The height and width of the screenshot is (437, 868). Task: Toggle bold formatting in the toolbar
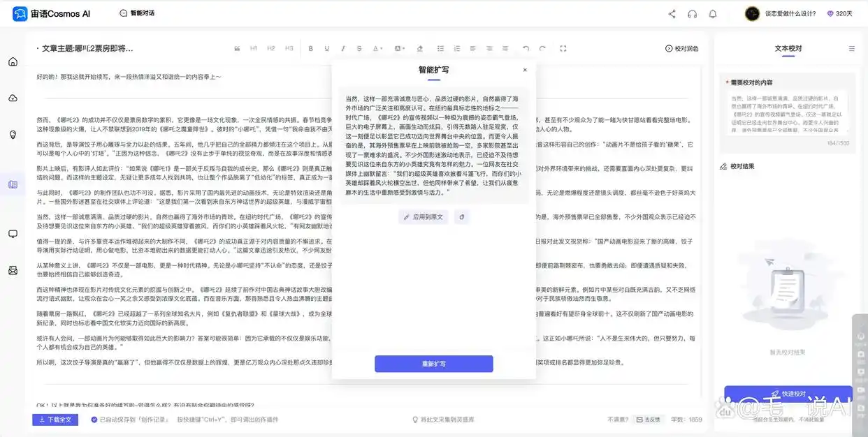tap(310, 48)
